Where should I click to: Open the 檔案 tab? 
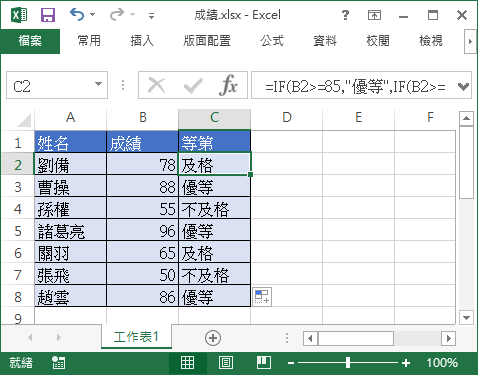30,41
